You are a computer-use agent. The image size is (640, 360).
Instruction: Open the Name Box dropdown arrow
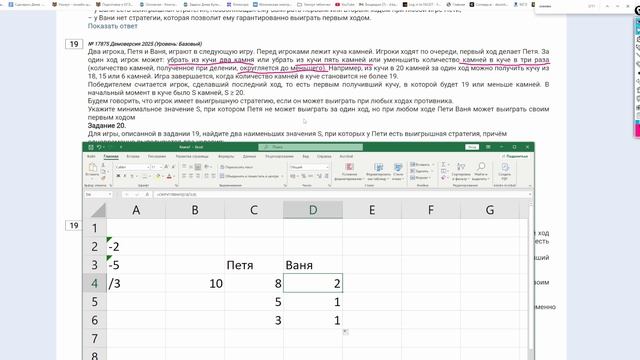pos(109,195)
